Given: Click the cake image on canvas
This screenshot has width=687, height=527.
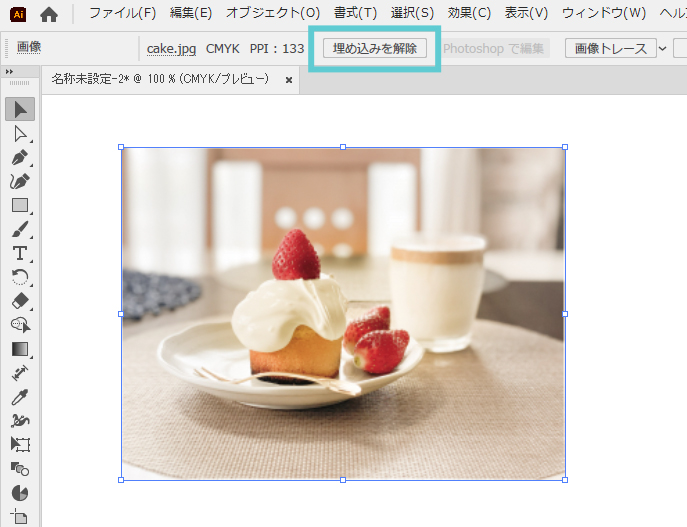Looking at the screenshot, I should pyautogui.click(x=343, y=313).
